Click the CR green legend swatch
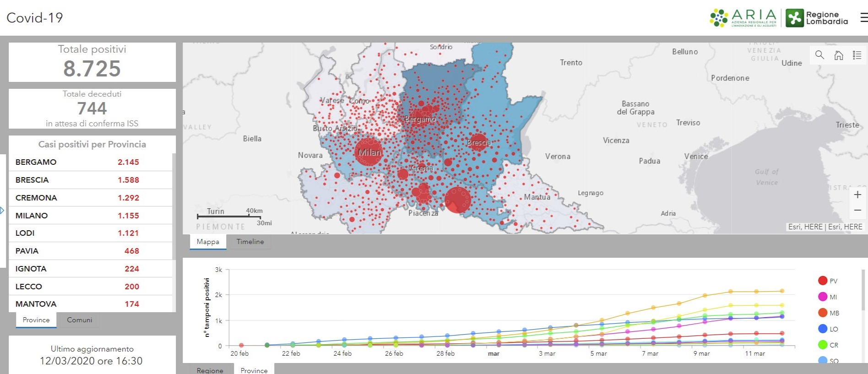This screenshot has width=868, height=374. (x=823, y=345)
